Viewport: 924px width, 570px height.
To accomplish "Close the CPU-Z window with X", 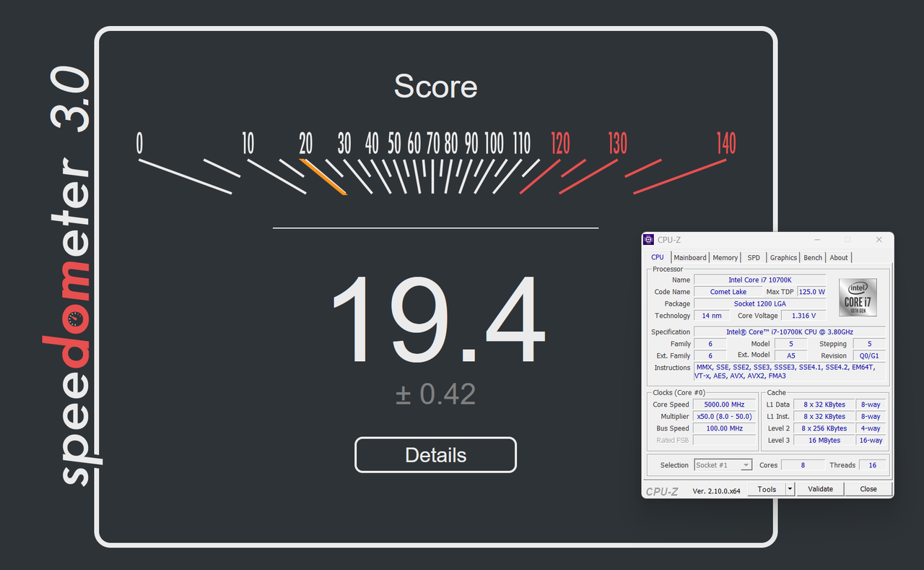I will (x=879, y=240).
